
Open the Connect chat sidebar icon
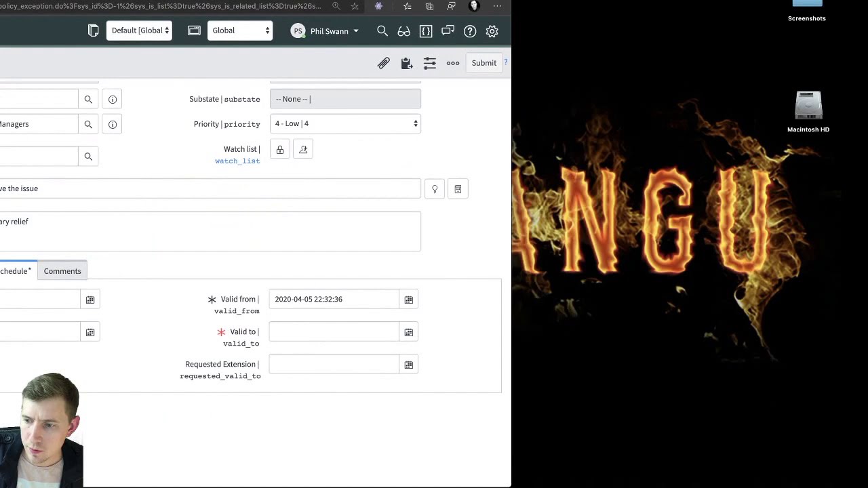coord(448,30)
